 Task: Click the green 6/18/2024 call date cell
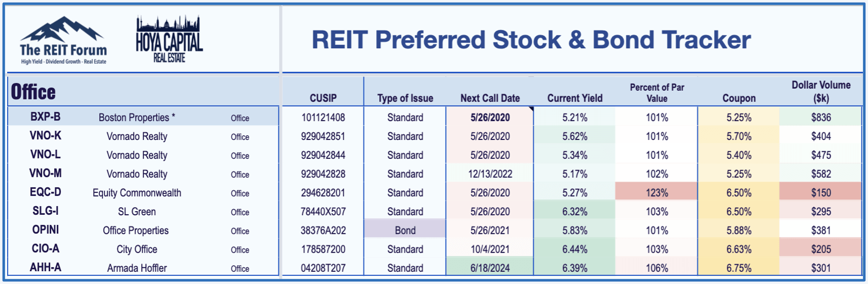[490, 268]
